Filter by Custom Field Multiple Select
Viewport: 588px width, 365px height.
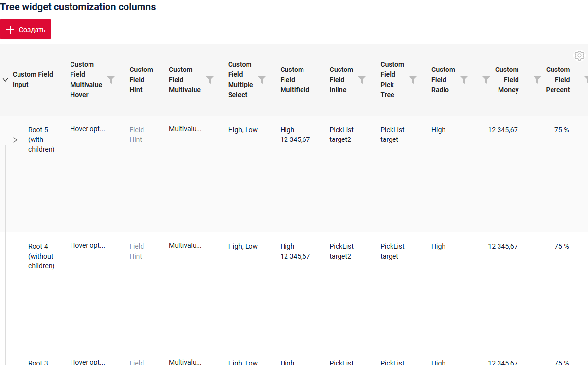pyautogui.click(x=262, y=79)
